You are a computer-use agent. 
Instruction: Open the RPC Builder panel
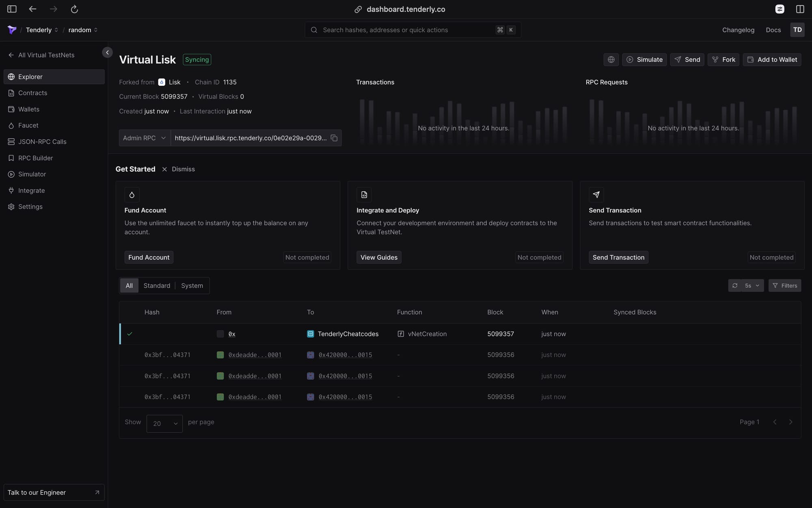click(35, 158)
